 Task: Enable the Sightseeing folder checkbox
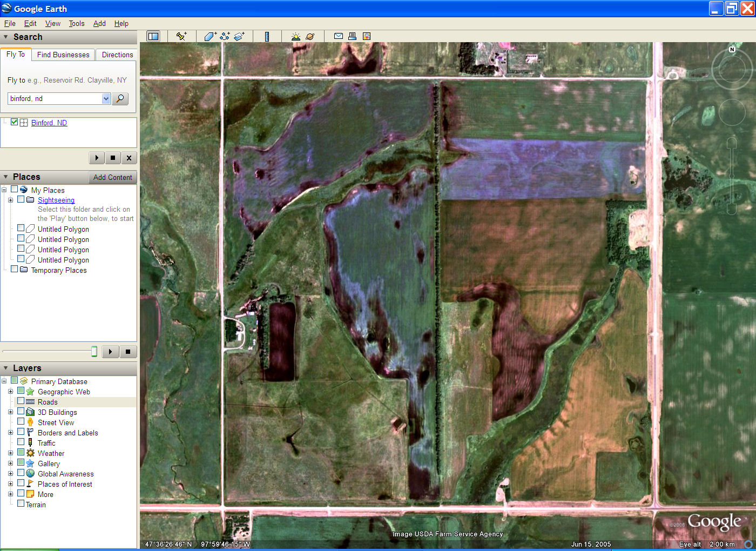[21, 199]
